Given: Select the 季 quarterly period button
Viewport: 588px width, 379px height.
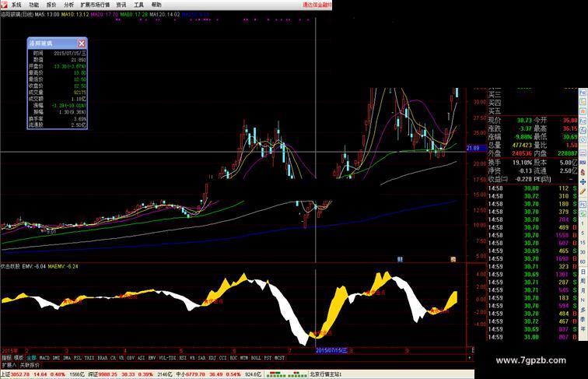Looking at the screenshot, I should pyautogui.click(x=583, y=319).
